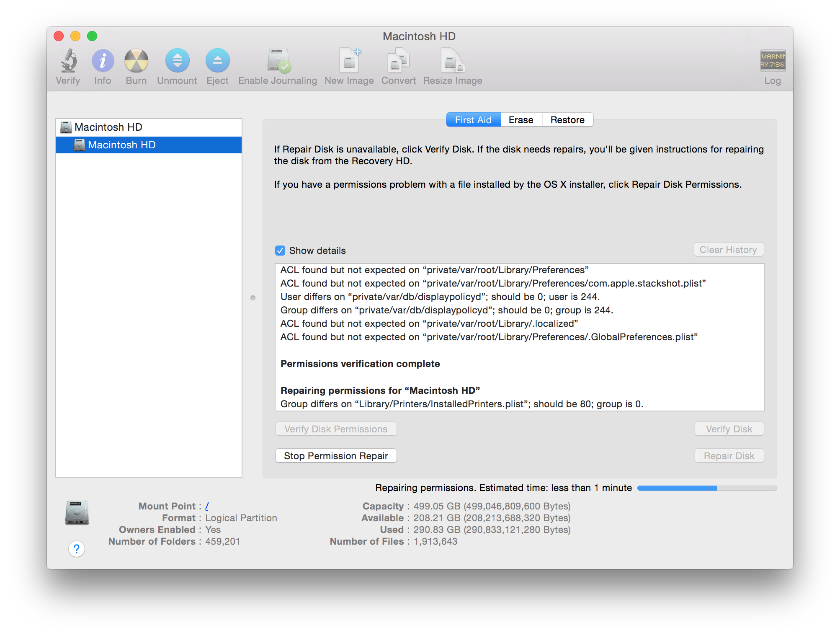Click the Library/.localized ACL log line
The image size is (840, 636).
429,323
